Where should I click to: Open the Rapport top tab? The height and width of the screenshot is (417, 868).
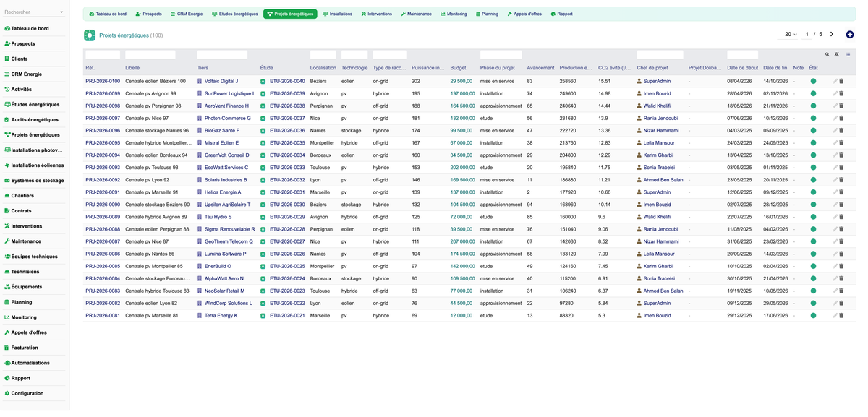(562, 14)
